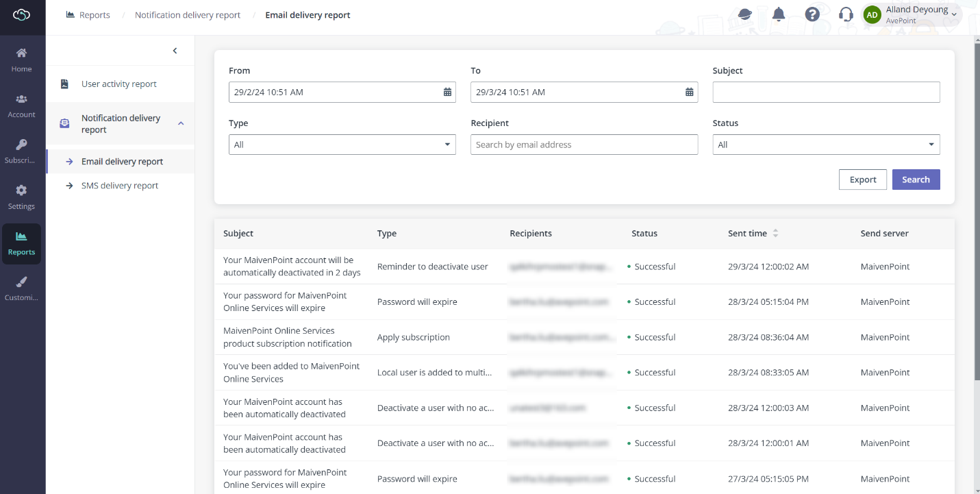Click 'Local user is added to multi...' cell
This screenshot has height=494, width=980.
tap(435, 373)
